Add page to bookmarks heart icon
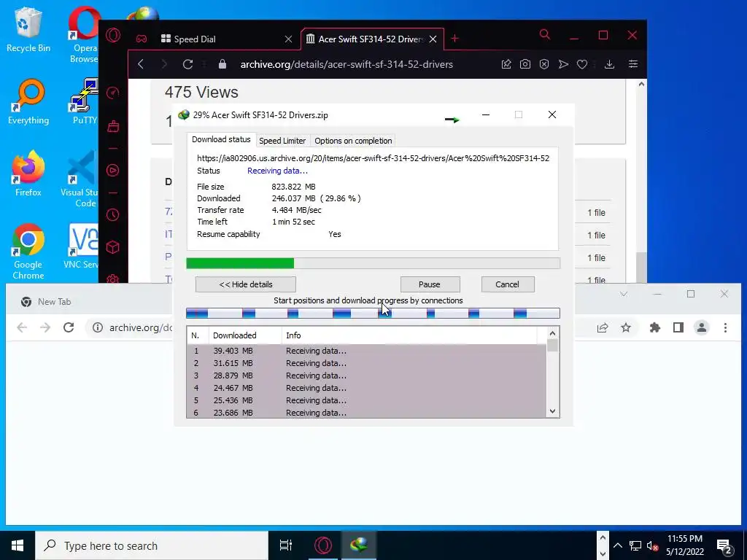Image resolution: width=747 pixels, height=560 pixels. click(x=582, y=64)
